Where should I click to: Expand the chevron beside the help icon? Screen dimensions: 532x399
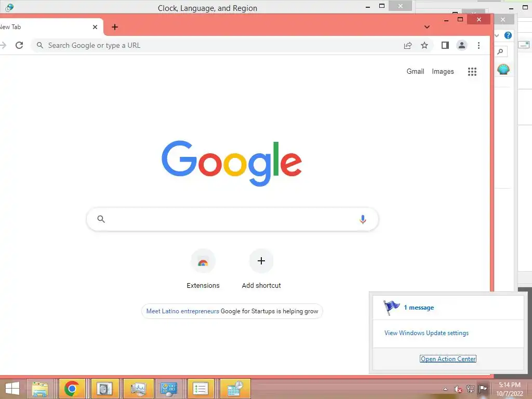pyautogui.click(x=497, y=35)
